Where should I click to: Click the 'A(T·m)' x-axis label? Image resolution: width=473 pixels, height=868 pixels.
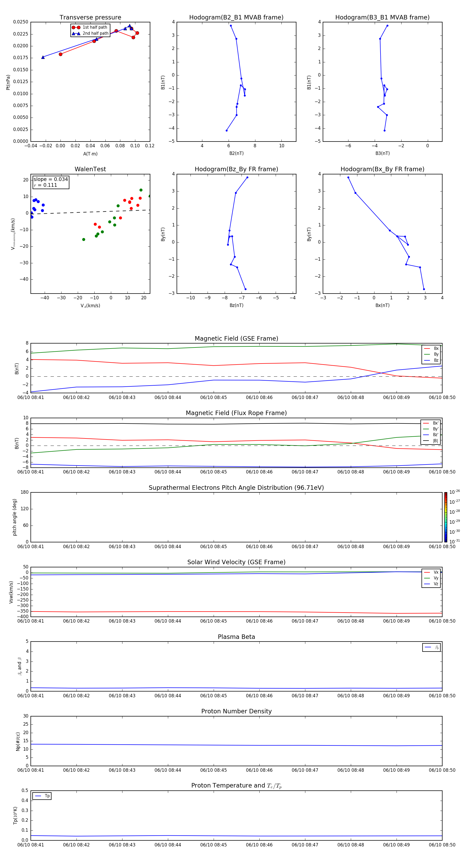(90, 154)
